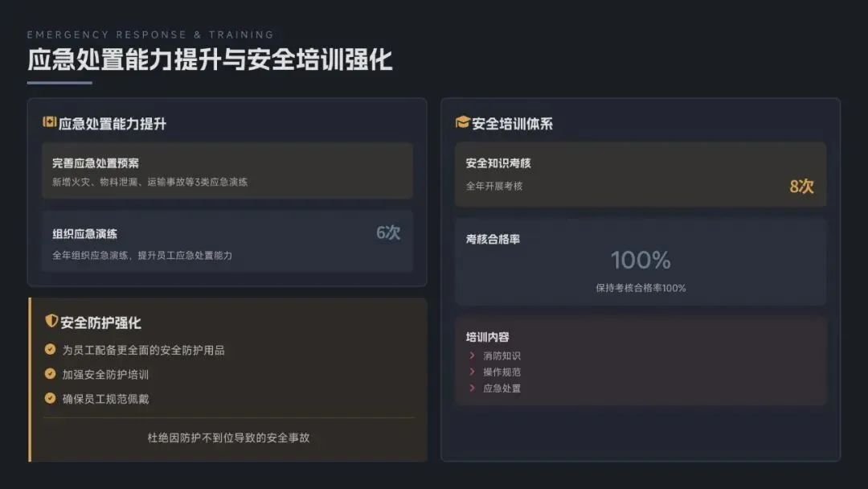Click the graduation cap icon beside 安全培训体系
Viewport: 868px width, 489px height.
(x=462, y=122)
